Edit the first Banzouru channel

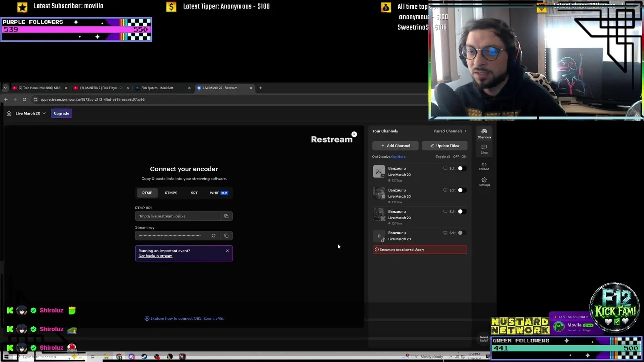tap(452, 169)
